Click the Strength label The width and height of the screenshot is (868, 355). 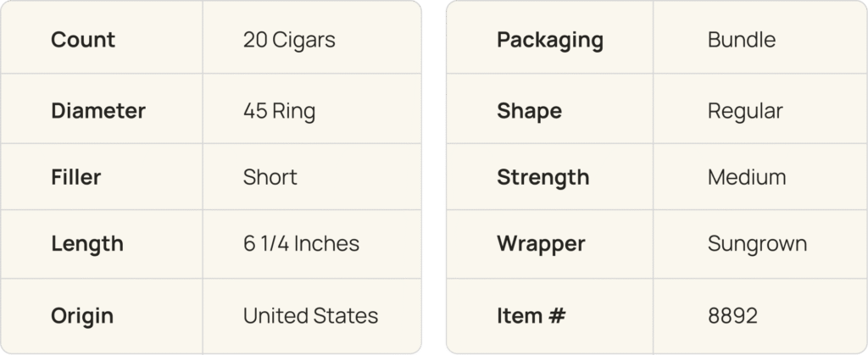tap(542, 177)
